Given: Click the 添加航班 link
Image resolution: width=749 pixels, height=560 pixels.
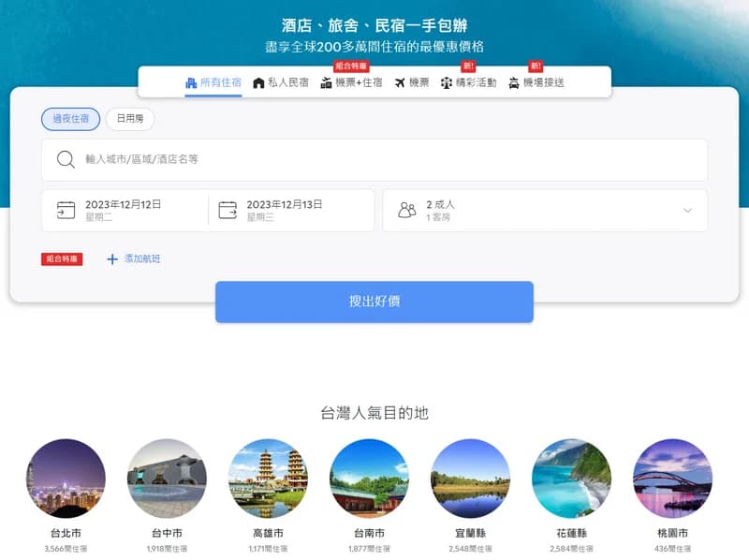Looking at the screenshot, I should point(142,259).
